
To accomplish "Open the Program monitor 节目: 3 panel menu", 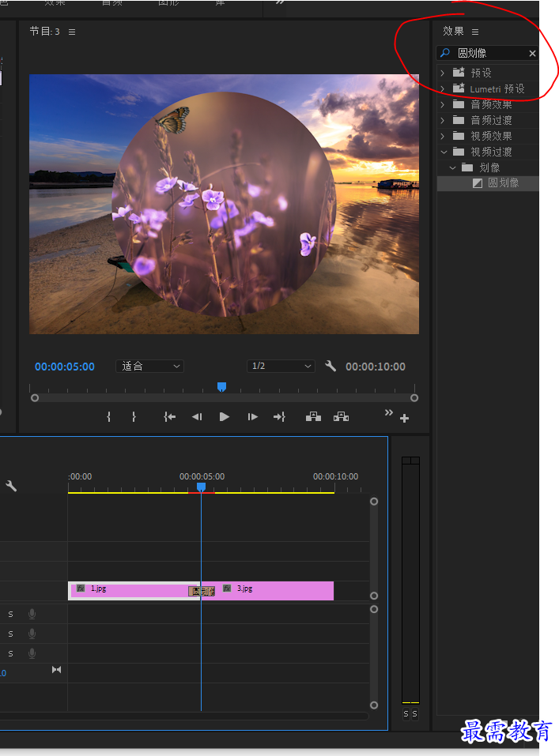I will coord(72,32).
